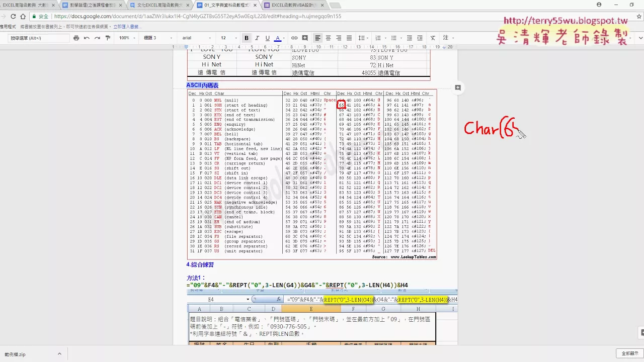Open the zoom 100% dropdown
Screen dimensions: 644x362
127,38
